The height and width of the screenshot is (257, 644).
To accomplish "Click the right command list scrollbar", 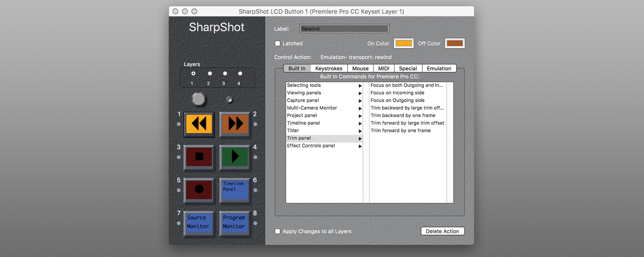I will tap(450, 143).
